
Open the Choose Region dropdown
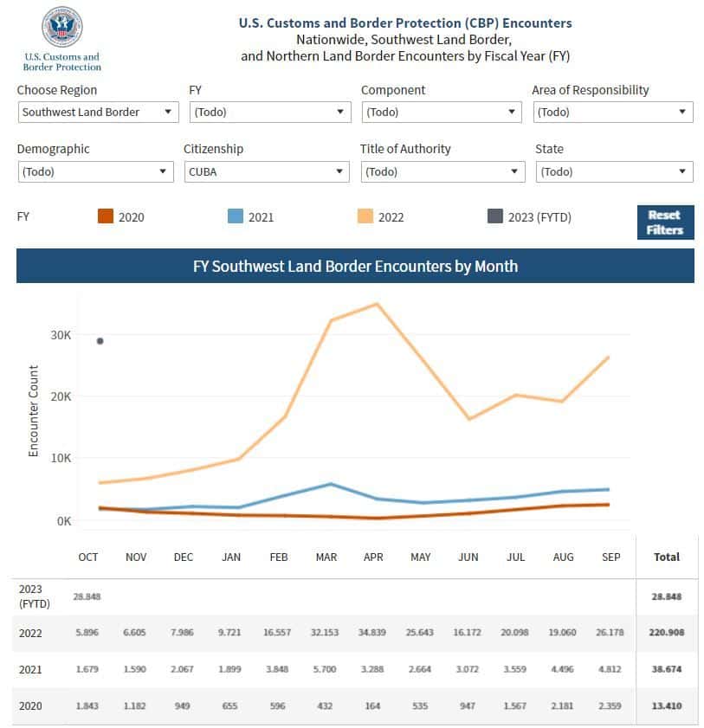99,112
